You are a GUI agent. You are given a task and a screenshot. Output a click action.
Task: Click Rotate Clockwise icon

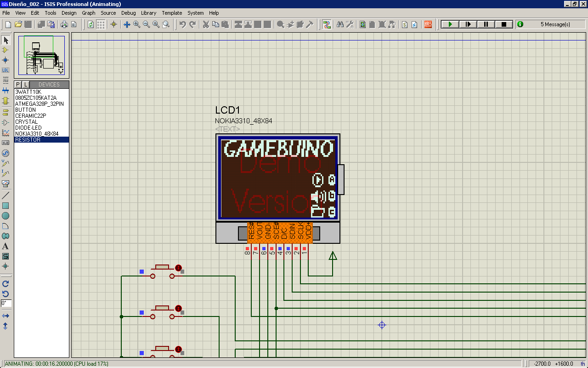tap(6, 284)
